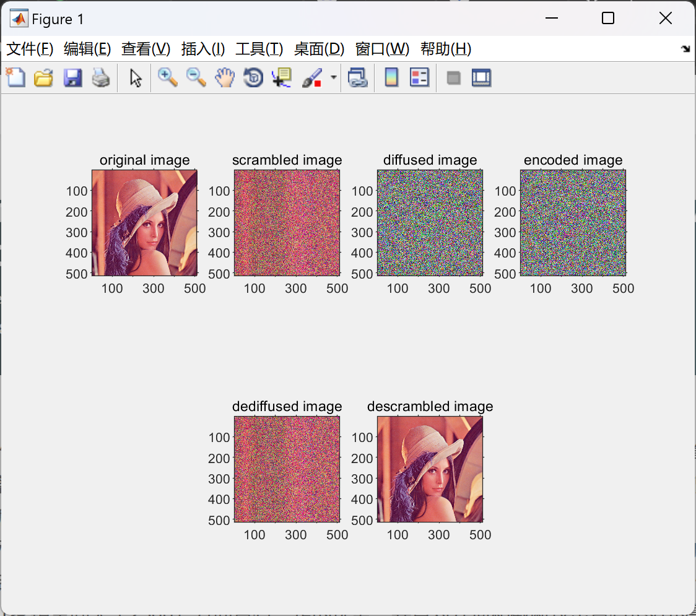
Task: Save figure with the floppy disk icon
Action: click(x=72, y=77)
